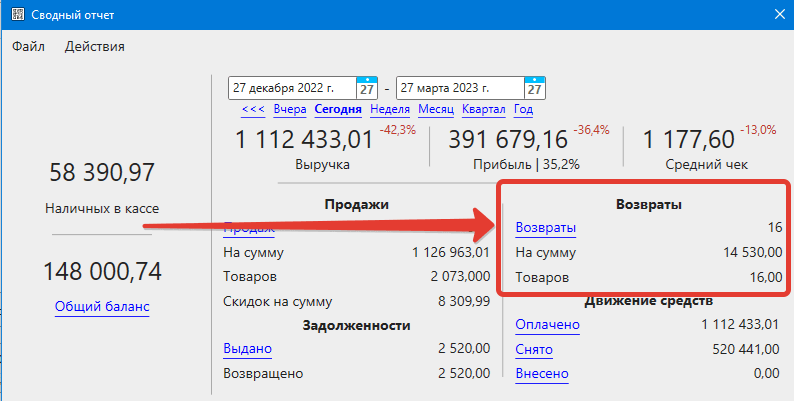Choose the Год period link
This screenshot has width=794, height=401.
pyautogui.click(x=523, y=110)
